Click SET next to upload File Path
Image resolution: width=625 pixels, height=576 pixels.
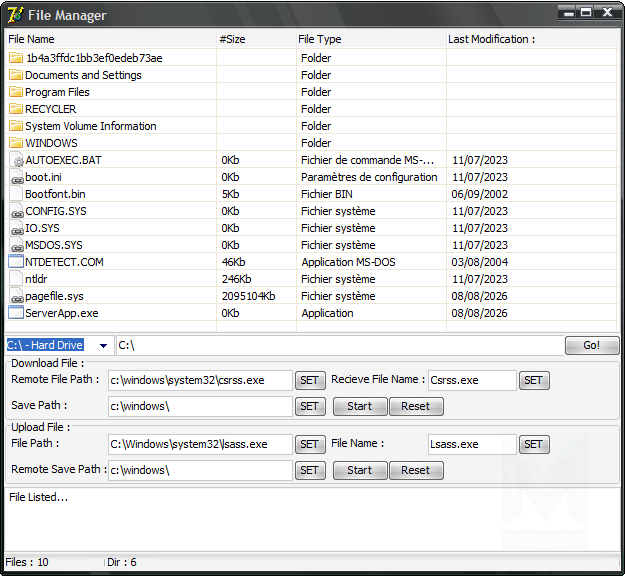pos(310,444)
